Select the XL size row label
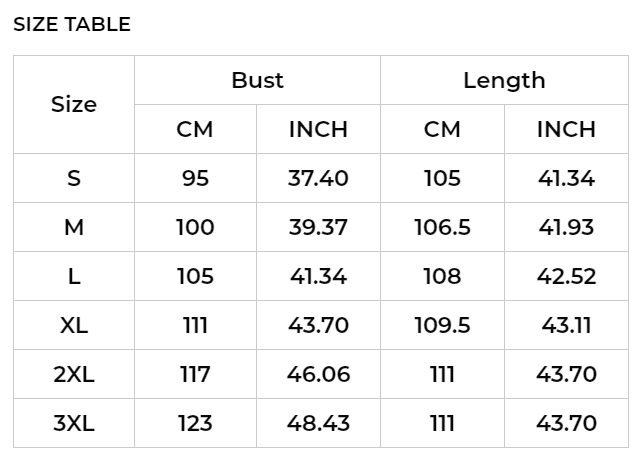This screenshot has width=637, height=469. [74, 325]
